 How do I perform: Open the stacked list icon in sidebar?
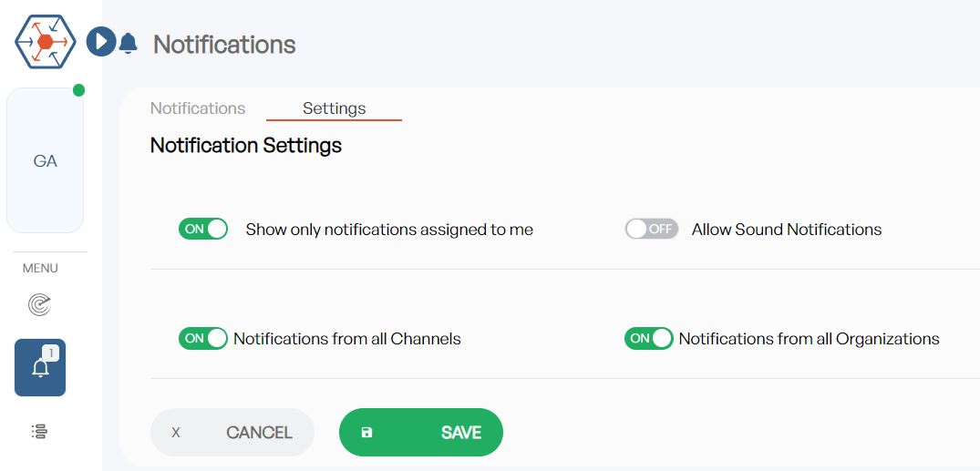point(40,431)
